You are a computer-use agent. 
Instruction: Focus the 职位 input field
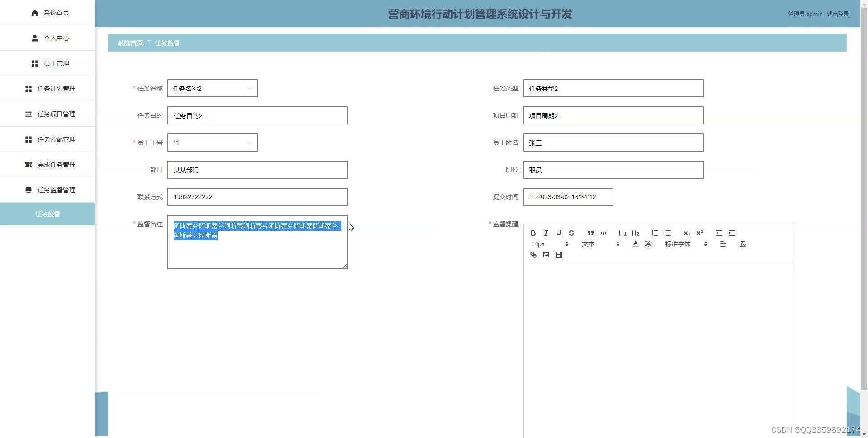(x=613, y=170)
